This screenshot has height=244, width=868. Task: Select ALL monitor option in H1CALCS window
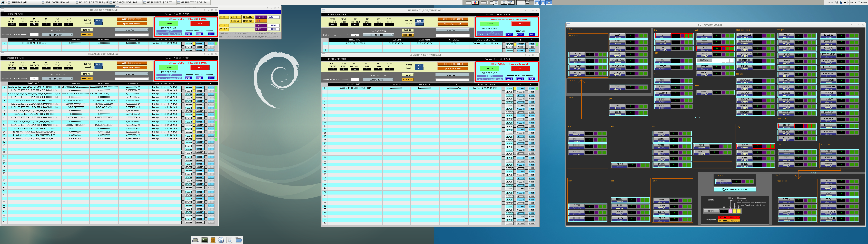pos(98,67)
